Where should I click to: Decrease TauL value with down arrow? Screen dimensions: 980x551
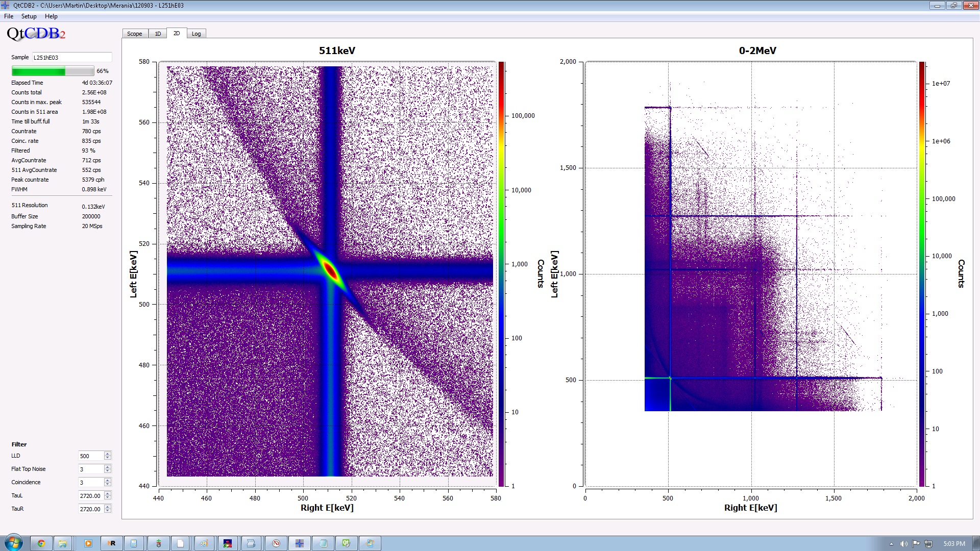point(107,497)
